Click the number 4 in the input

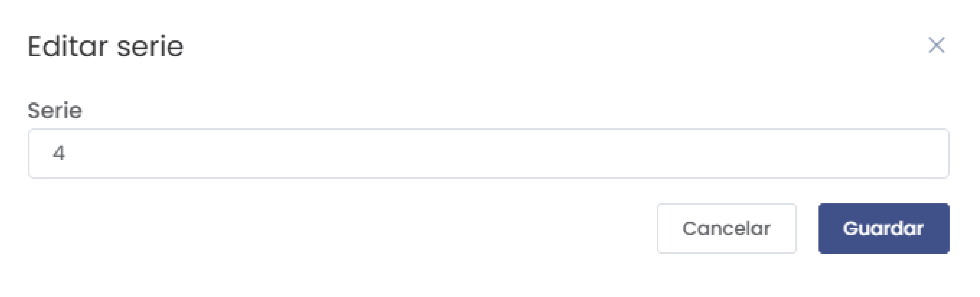(59, 153)
